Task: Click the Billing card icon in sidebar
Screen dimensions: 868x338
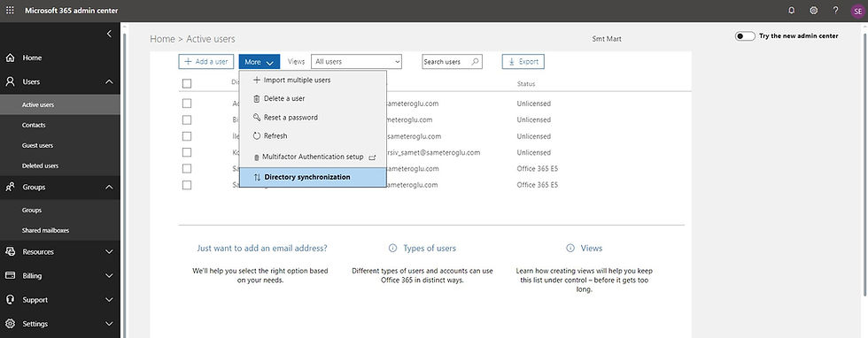Action: pos(10,275)
